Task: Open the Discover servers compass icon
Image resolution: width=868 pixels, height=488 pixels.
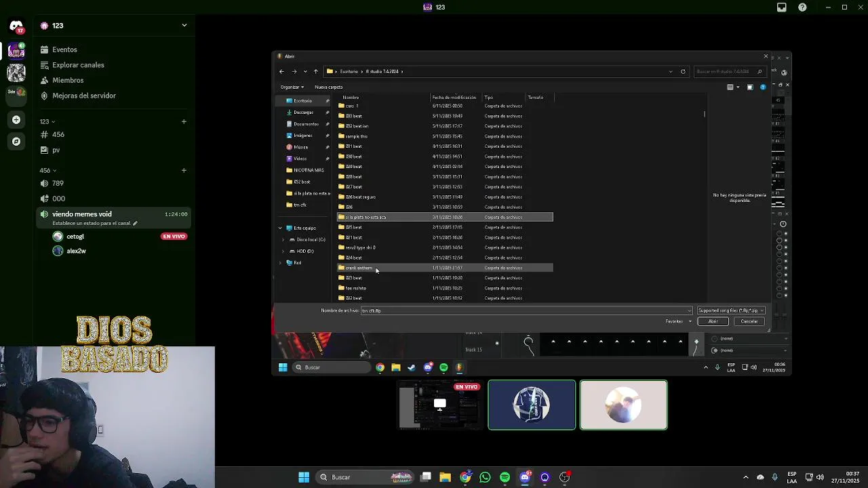Action: click(x=16, y=142)
